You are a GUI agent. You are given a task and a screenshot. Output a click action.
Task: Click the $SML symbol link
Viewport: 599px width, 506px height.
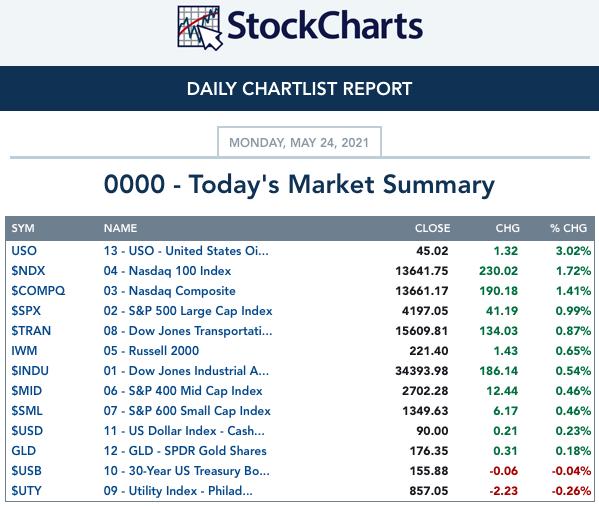click(27, 411)
